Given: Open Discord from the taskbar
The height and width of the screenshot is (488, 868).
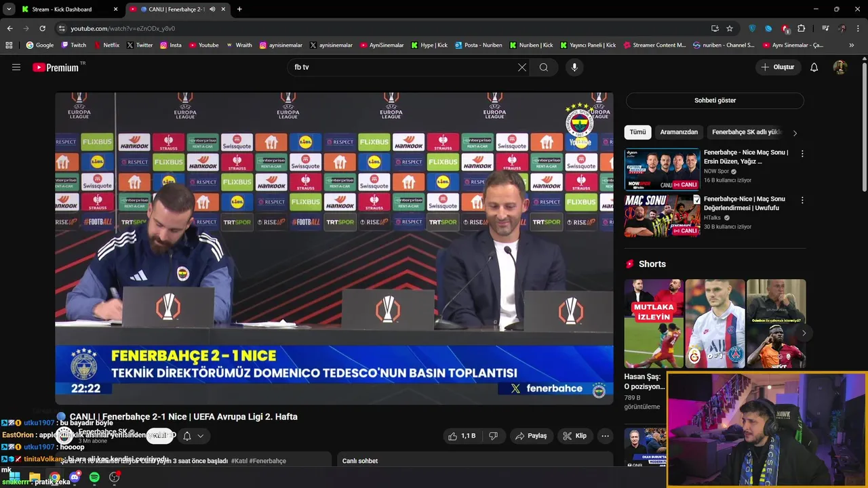Looking at the screenshot, I should [75, 477].
